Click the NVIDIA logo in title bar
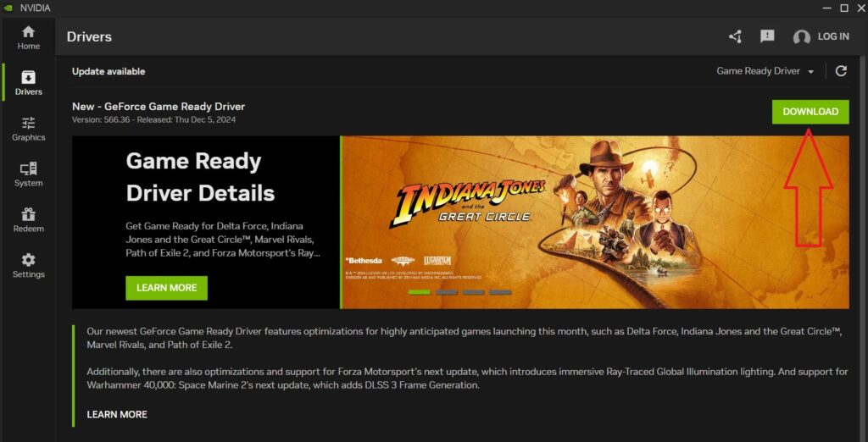 tap(8, 8)
